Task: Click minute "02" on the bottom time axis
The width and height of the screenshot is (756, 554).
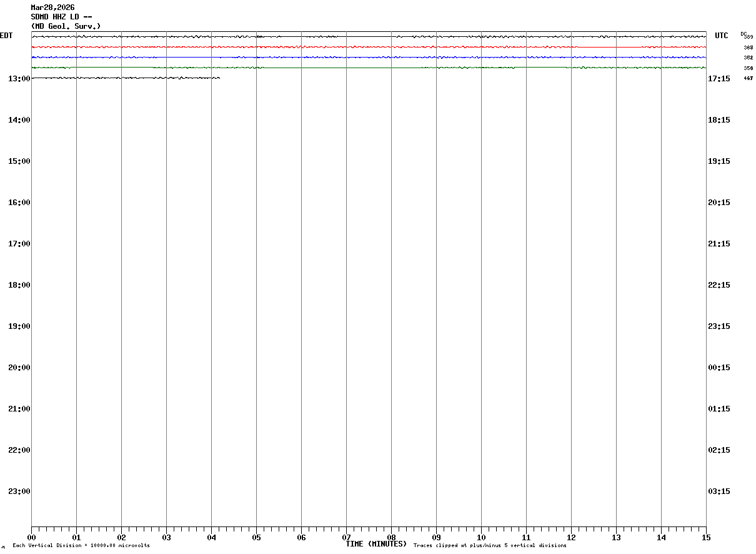Action: 121,537
